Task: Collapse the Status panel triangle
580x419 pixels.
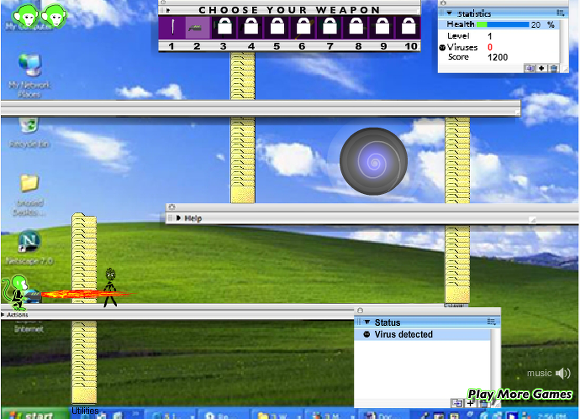Action: [x=367, y=322]
